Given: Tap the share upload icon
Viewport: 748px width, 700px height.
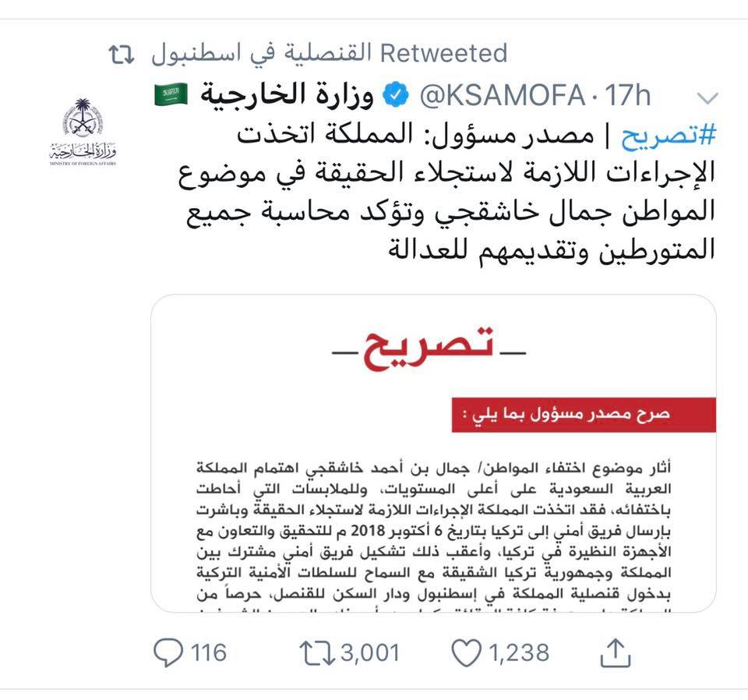Looking at the screenshot, I should click(x=616, y=652).
